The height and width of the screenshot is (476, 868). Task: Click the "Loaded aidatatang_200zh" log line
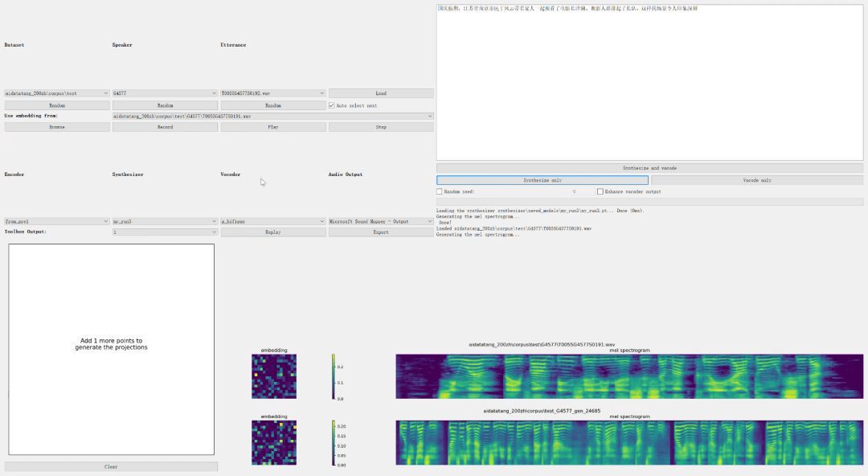pos(514,228)
